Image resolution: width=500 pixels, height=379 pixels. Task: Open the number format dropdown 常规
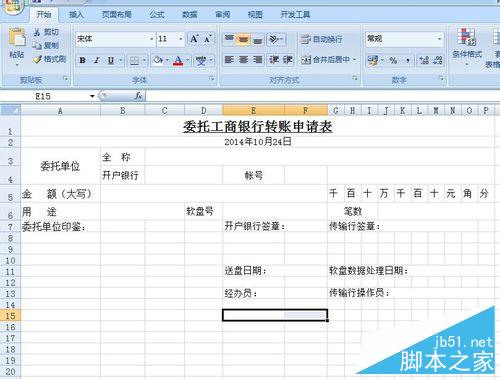tap(440, 39)
